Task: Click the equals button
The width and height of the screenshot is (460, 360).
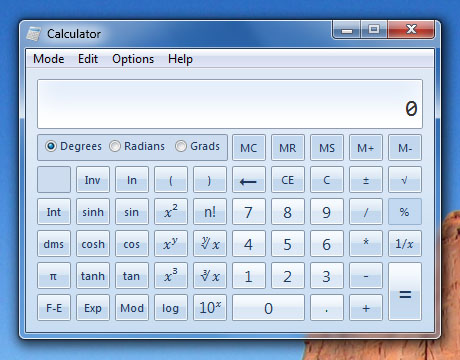Action: (x=405, y=292)
